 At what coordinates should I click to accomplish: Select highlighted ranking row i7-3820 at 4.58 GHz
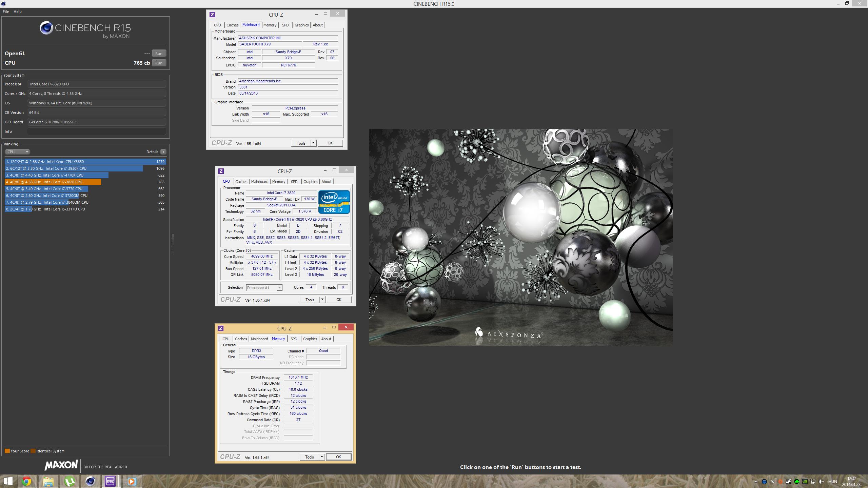(x=85, y=182)
